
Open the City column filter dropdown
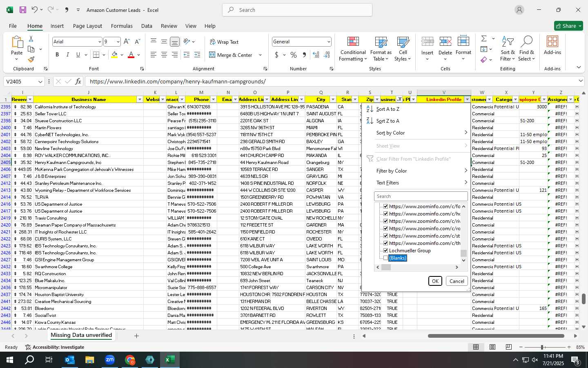click(333, 99)
